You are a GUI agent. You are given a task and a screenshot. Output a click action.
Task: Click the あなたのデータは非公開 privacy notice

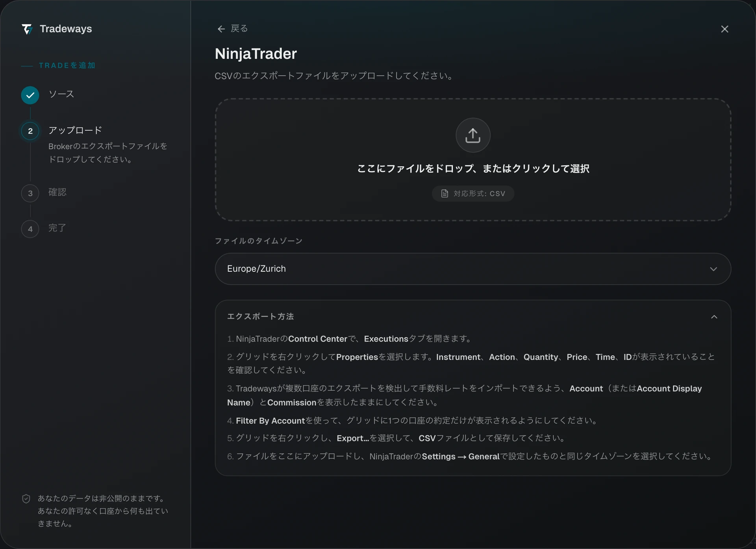coord(103,511)
